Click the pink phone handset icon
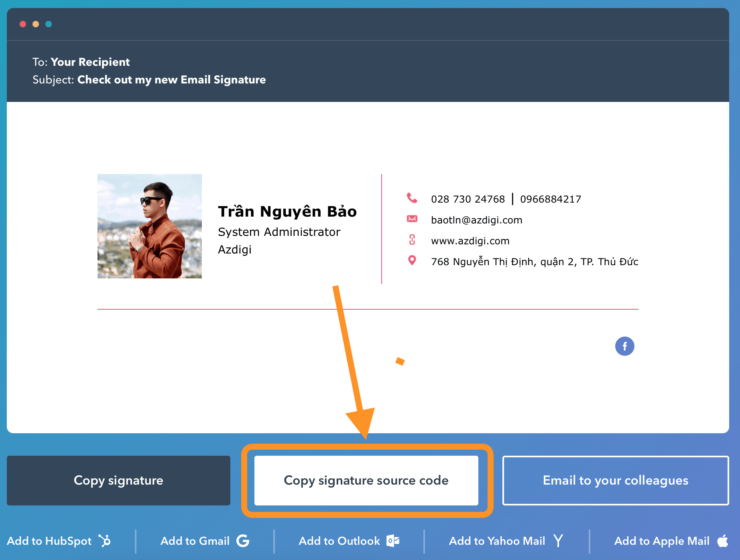 pyautogui.click(x=412, y=198)
